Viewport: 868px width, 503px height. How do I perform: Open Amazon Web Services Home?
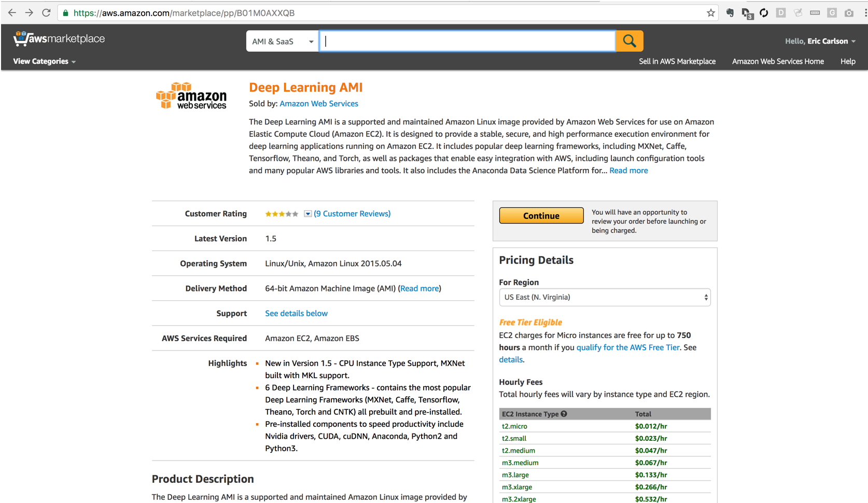tap(778, 61)
